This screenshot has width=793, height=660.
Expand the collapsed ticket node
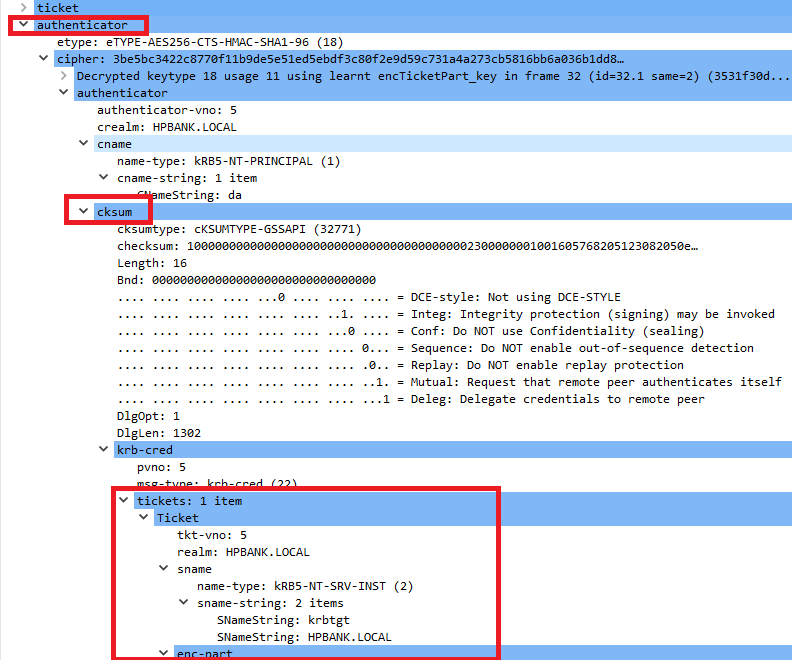click(x=25, y=8)
